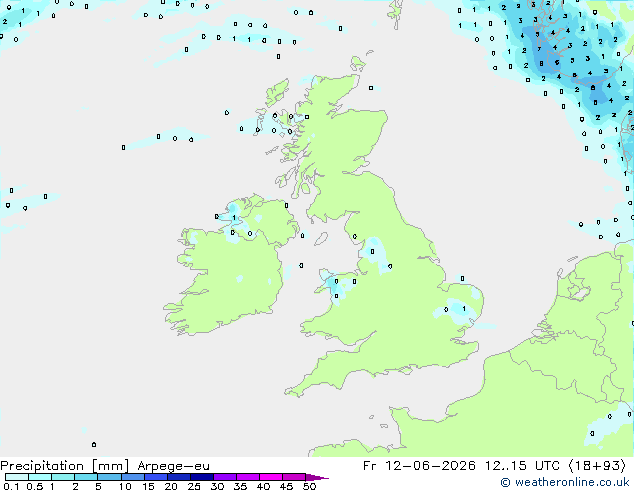Pick the legend swatch between 5 and 10

tap(109, 477)
